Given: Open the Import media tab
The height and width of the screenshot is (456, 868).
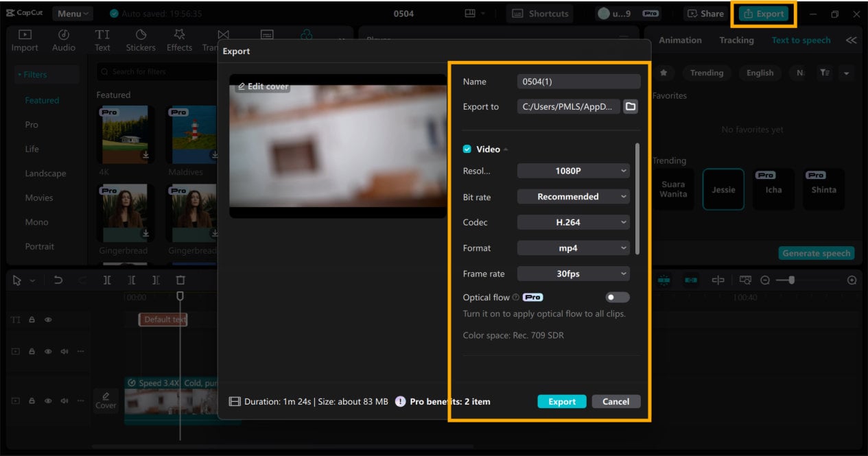Looking at the screenshot, I should coord(25,40).
